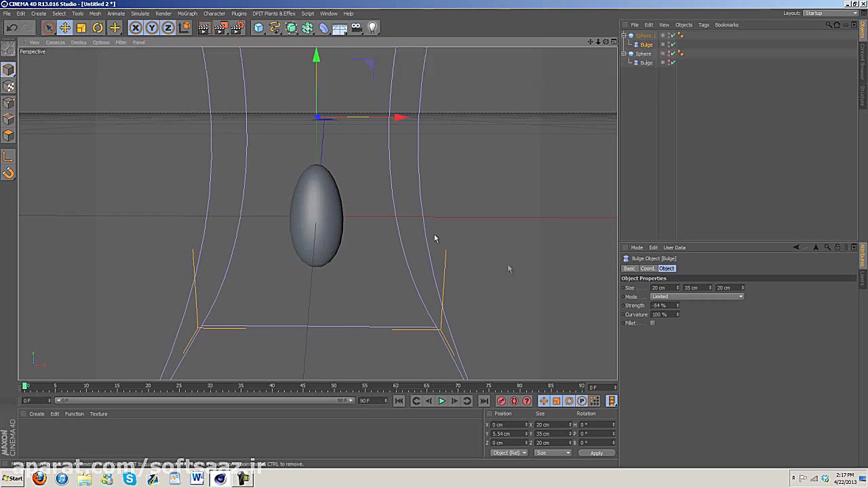Play the animation forward
This screenshot has height=488, width=868.
(441, 401)
